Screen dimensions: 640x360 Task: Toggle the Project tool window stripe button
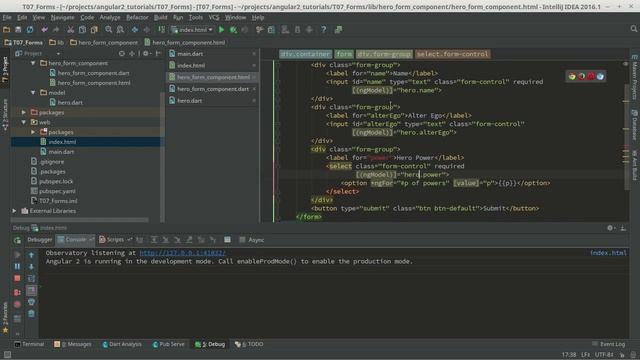[x=5, y=70]
